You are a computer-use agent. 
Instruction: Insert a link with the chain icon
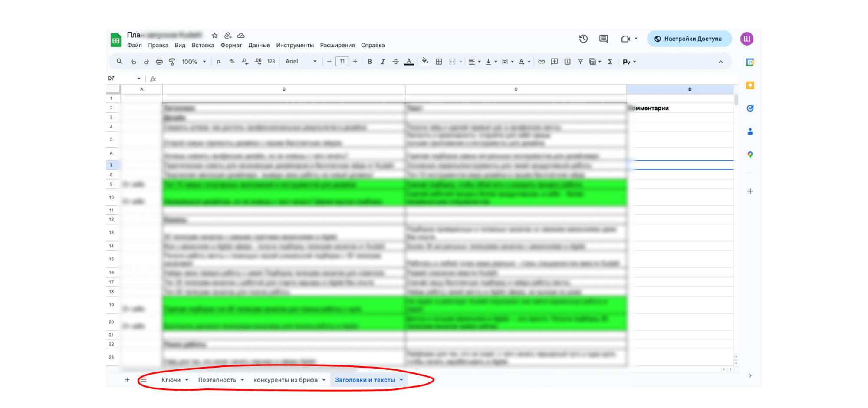541,62
